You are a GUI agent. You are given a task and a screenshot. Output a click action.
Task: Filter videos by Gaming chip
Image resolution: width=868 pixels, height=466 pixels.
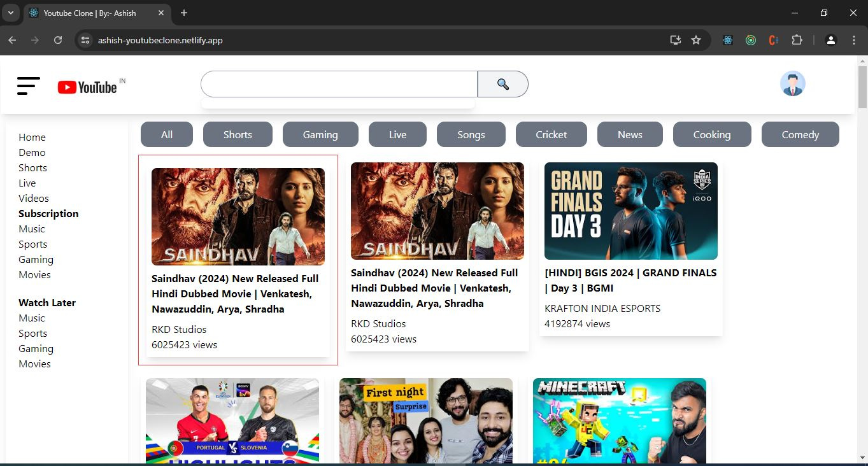point(320,134)
